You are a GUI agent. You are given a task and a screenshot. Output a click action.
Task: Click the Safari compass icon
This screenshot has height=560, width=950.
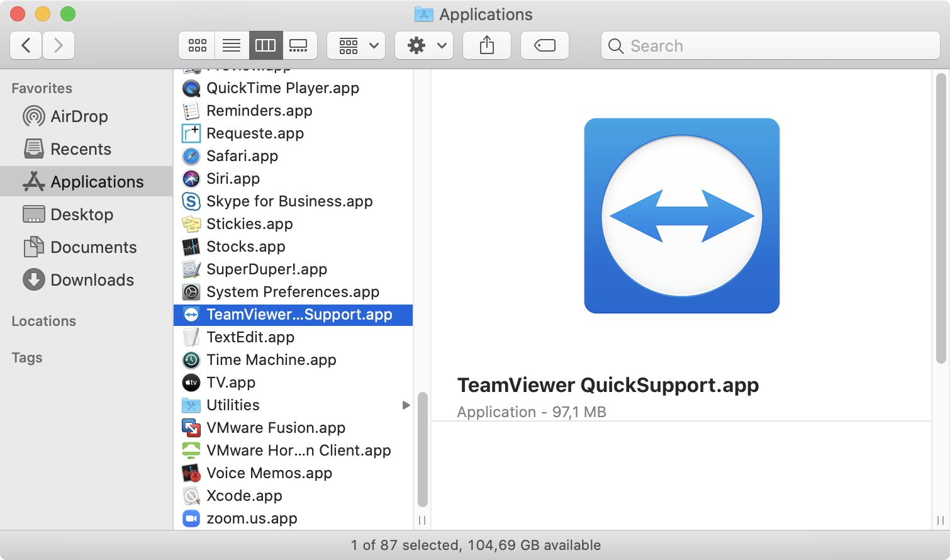[x=191, y=156]
